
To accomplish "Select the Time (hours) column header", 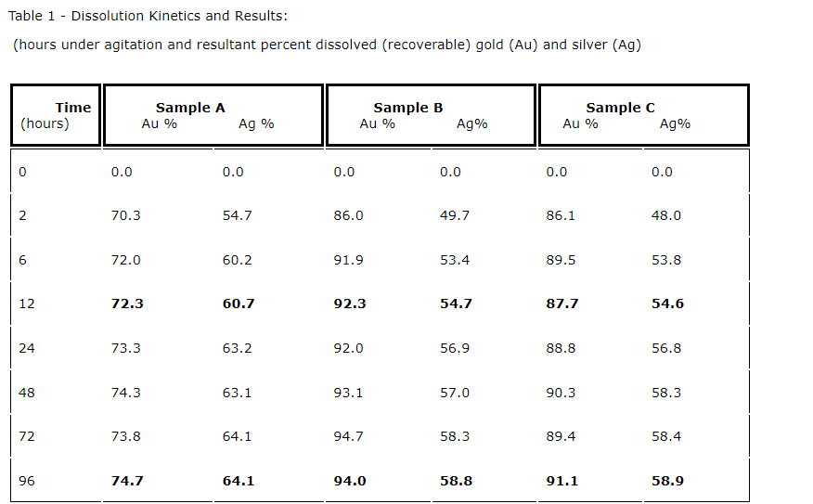I will 56,115.
